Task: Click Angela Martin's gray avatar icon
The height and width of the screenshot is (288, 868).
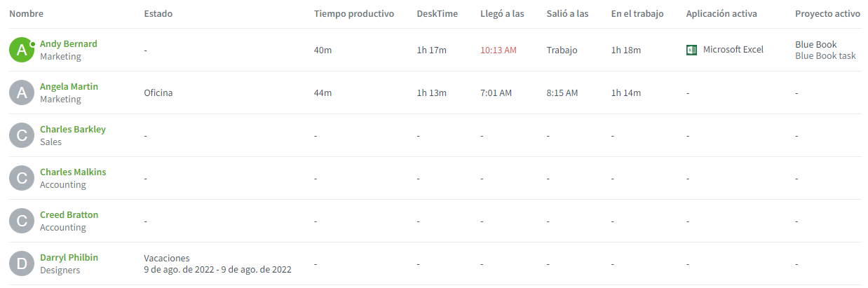Action: 22,92
